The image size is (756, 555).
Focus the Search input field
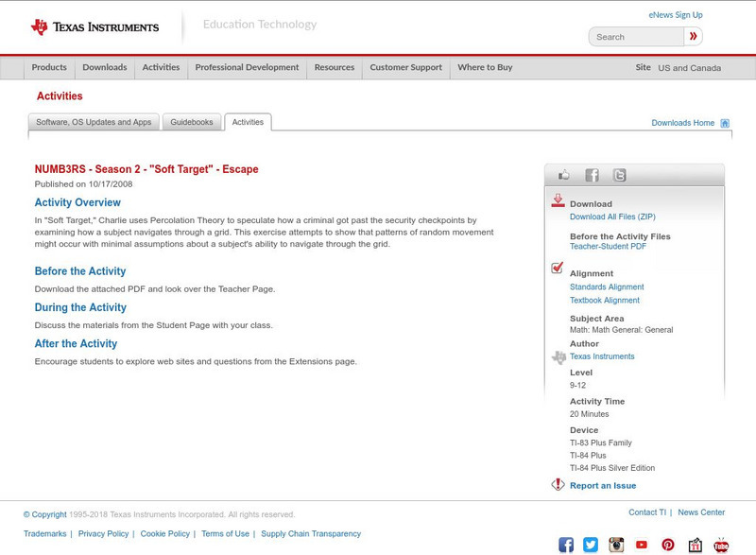click(x=636, y=37)
